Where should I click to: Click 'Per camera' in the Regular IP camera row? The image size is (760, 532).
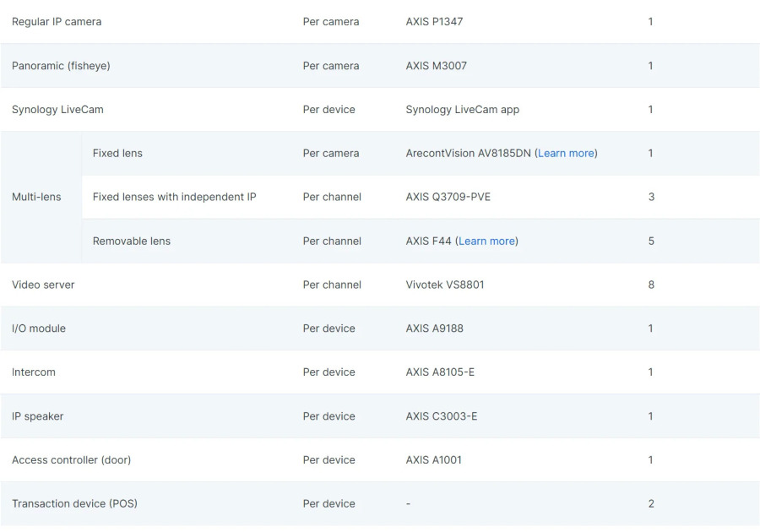tap(331, 22)
